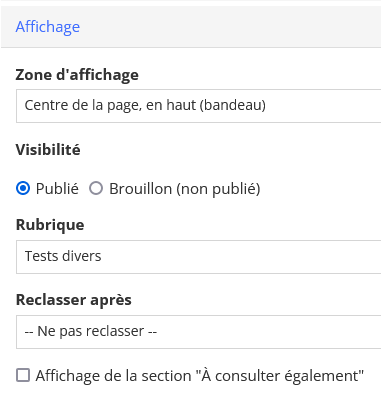This screenshot has height=415, width=381.
Task: Click the Reclasser après field label
Action: (74, 300)
